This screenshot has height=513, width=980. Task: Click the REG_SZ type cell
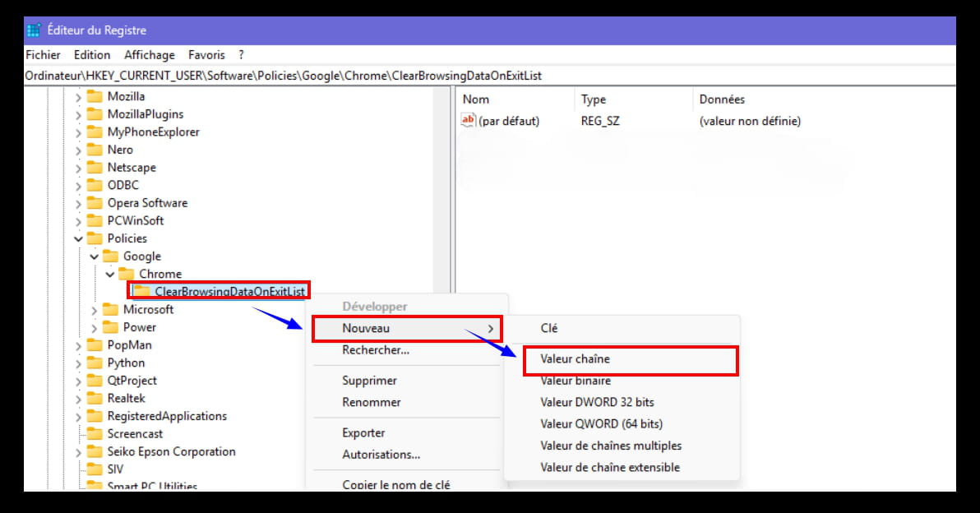click(600, 121)
